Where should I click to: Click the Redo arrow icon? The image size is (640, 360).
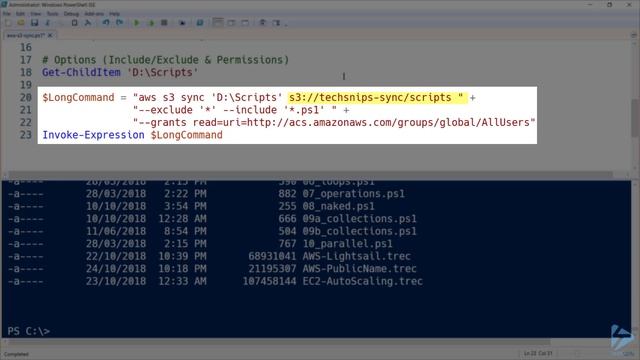[x=119, y=23]
